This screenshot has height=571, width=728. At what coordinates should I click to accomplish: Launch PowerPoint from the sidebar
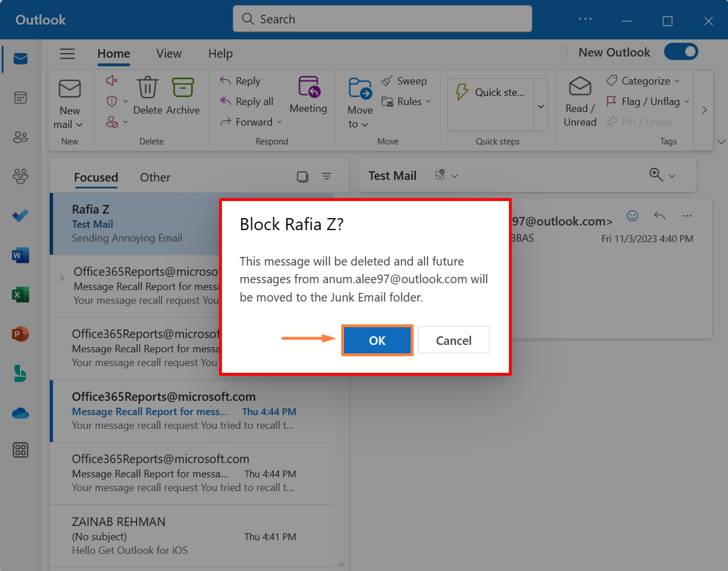pos(21,334)
